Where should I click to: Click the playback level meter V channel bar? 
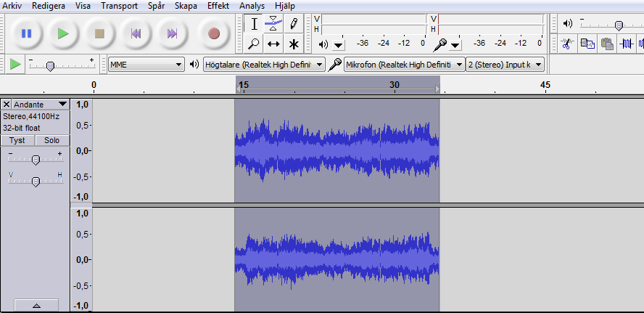pyautogui.click(x=373, y=19)
